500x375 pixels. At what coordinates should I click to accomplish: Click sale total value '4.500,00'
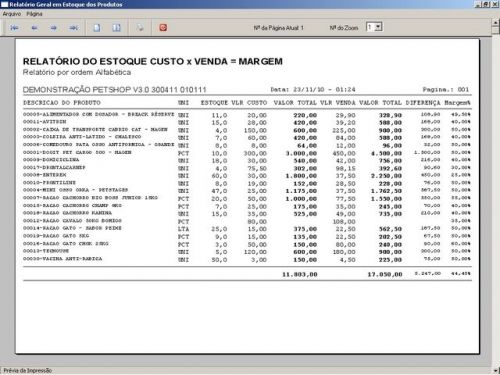coord(386,153)
